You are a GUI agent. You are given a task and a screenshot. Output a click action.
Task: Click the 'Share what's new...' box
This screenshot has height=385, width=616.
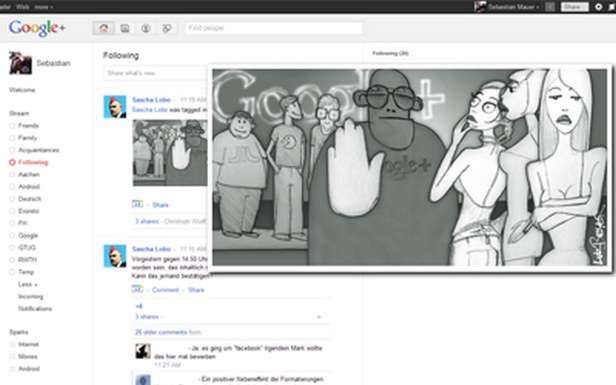pyautogui.click(x=156, y=73)
